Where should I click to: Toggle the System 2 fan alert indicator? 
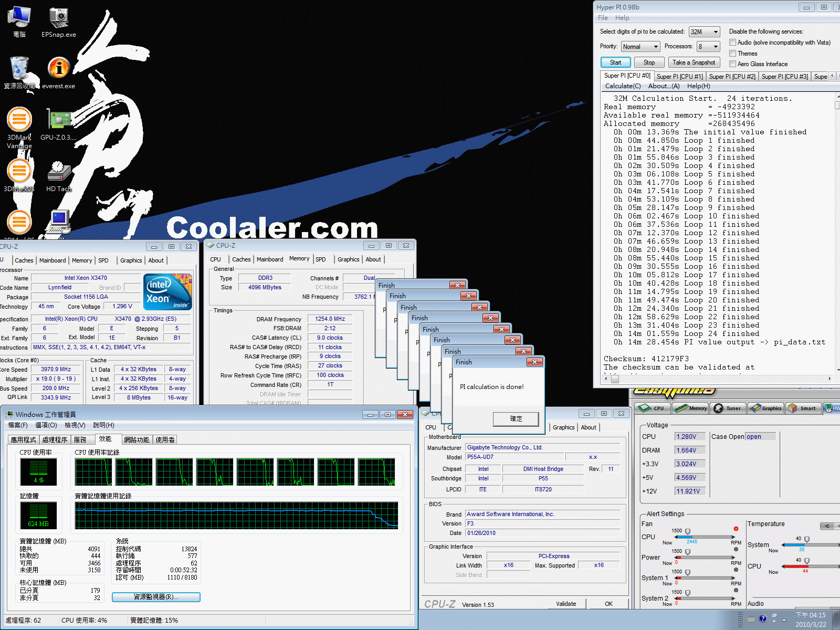(736, 590)
